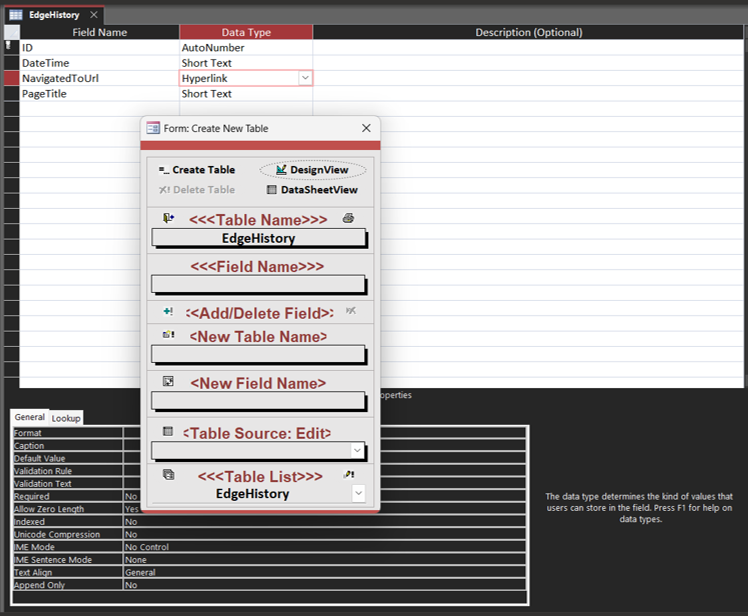Click the DesignView button
This screenshot has width=748, height=616.
tap(313, 170)
